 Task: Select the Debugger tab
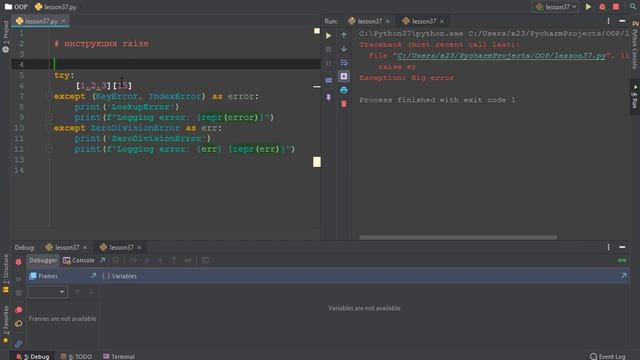(43, 260)
